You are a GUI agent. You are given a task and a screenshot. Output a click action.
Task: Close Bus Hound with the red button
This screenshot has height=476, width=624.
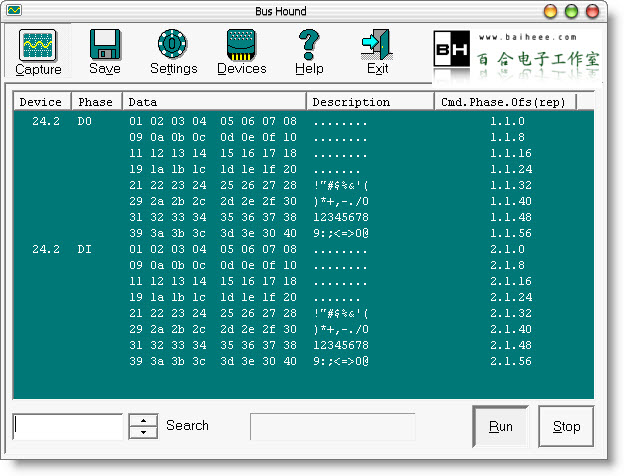coord(593,11)
